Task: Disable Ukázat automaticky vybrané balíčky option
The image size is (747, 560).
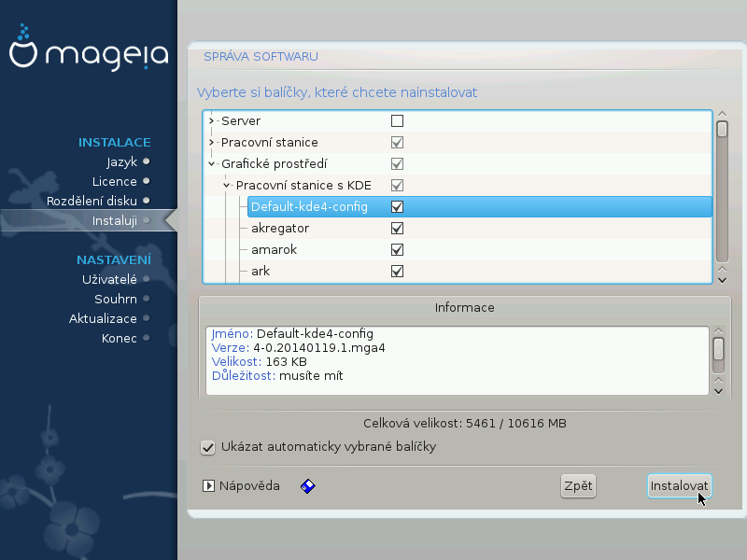Action: (x=207, y=448)
